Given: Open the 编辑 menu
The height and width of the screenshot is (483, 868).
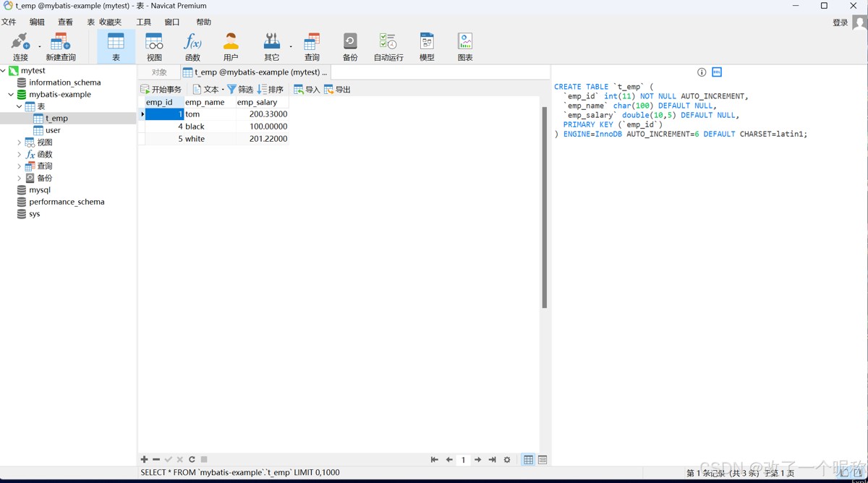Looking at the screenshot, I should [x=37, y=22].
